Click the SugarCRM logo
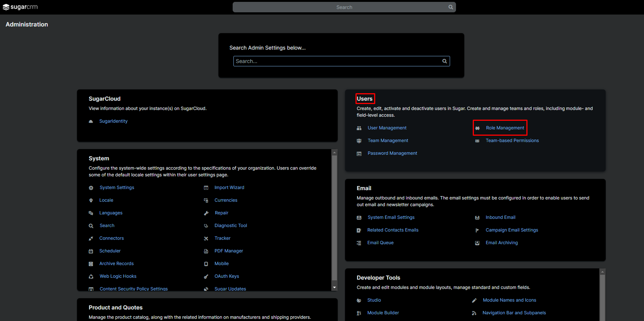The height and width of the screenshot is (321, 644). pos(20,7)
